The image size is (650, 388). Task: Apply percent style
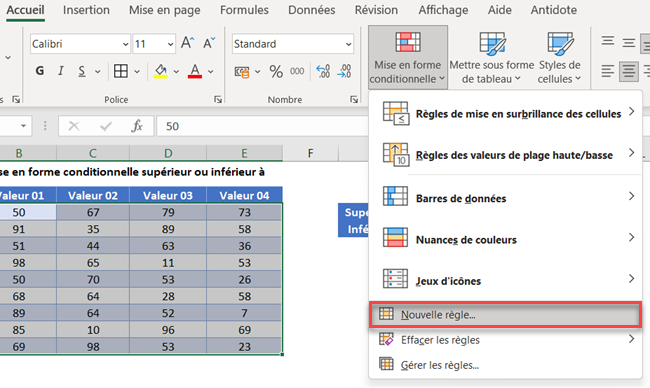coord(276,71)
